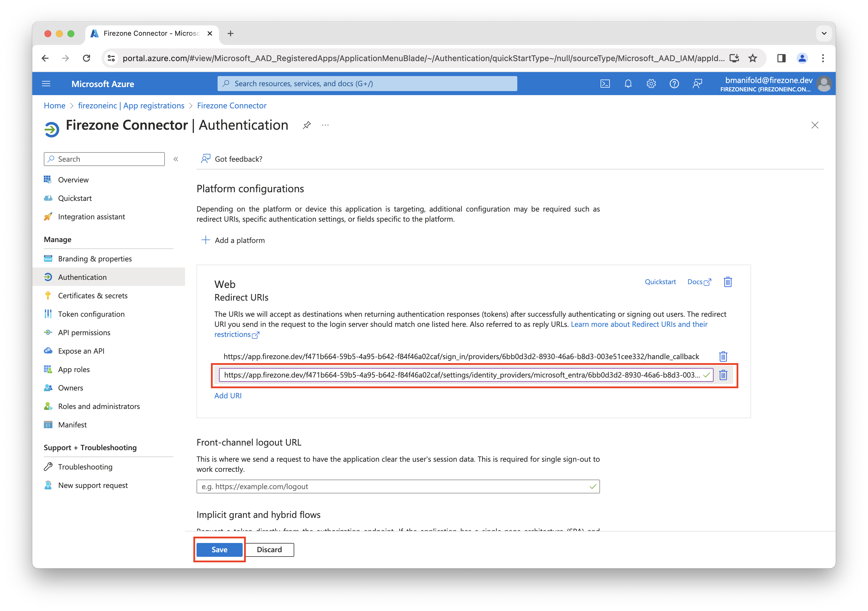This screenshot has height=611, width=868.
Task: Open Azure Cloud Shell icon
Action: click(605, 84)
